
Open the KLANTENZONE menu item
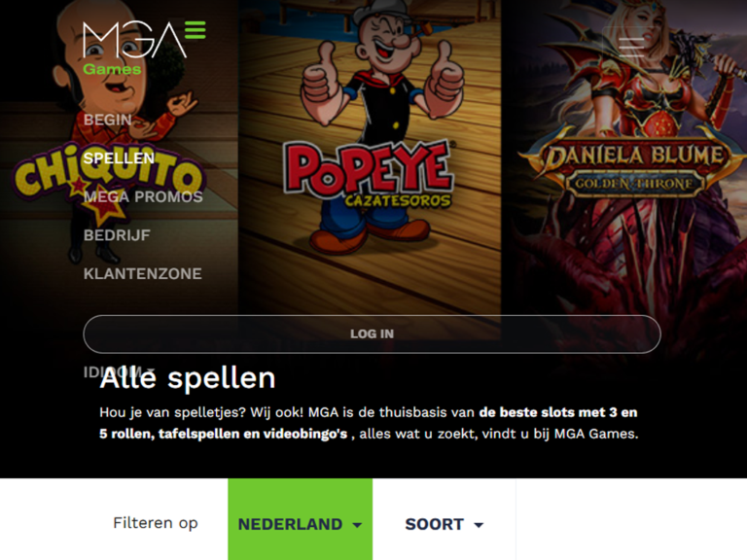tap(142, 274)
